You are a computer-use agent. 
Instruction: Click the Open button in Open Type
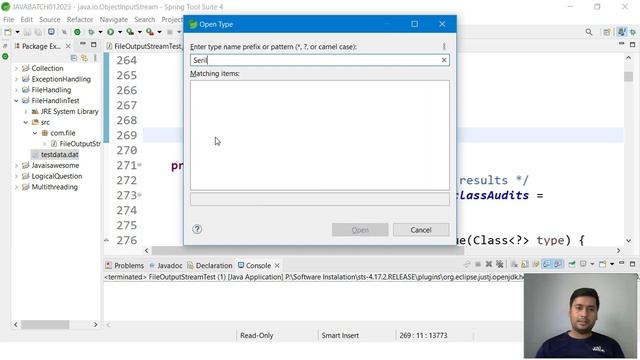[360, 230]
